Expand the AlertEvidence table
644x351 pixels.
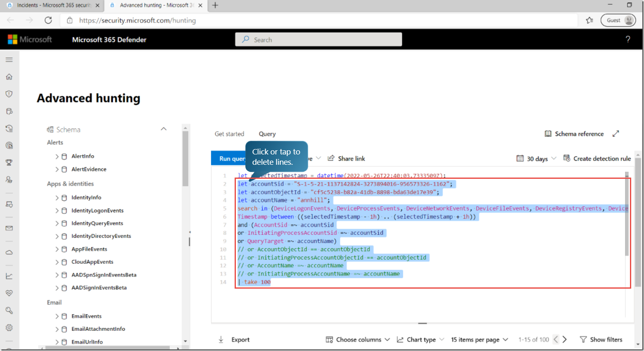57,169
